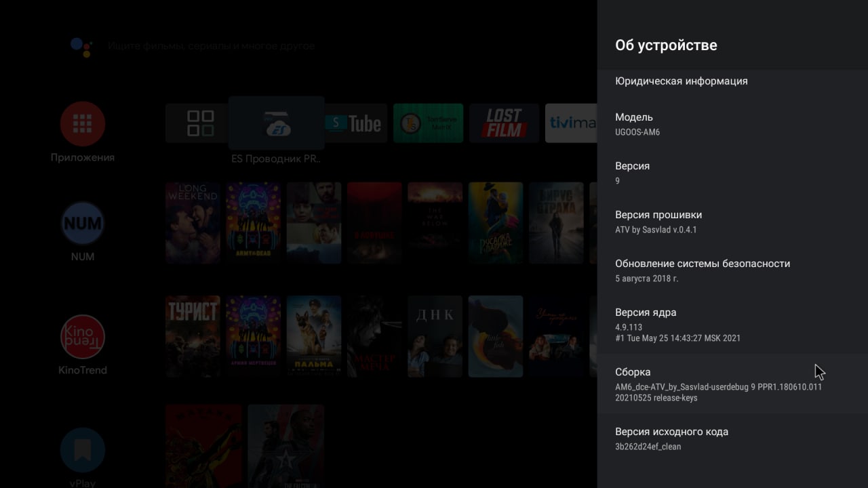The height and width of the screenshot is (488, 868).
Task: Launch the Lost Film app tile
Action: pos(504,123)
